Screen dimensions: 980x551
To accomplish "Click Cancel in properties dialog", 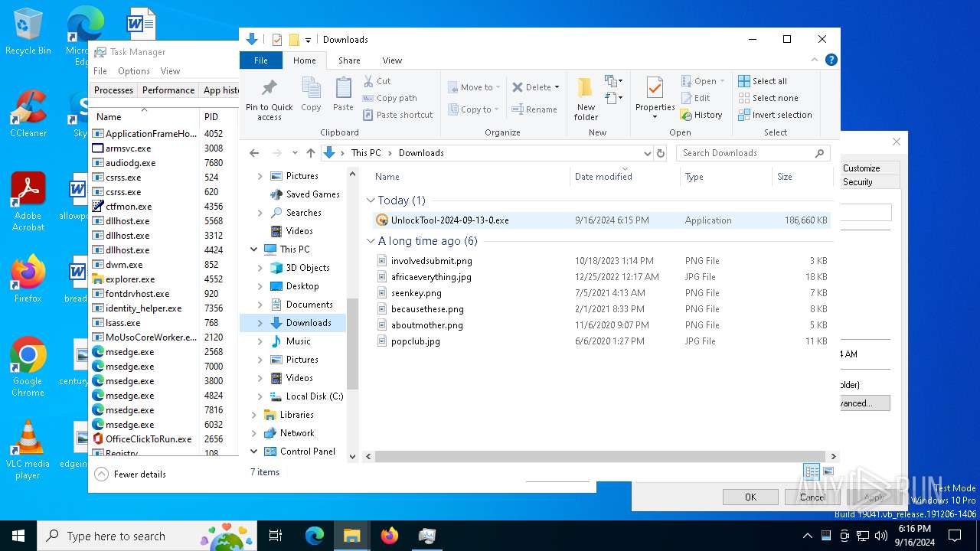I will pos(813,497).
